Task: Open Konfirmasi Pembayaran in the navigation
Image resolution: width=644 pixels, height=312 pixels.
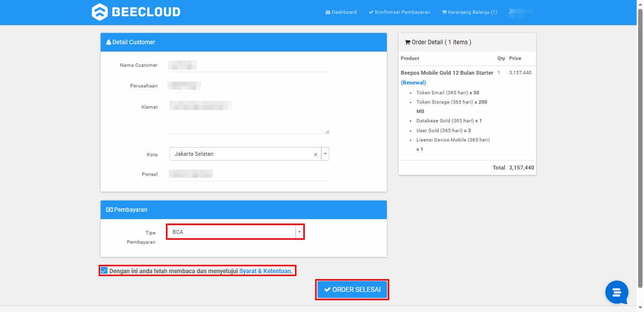Action: tap(399, 12)
